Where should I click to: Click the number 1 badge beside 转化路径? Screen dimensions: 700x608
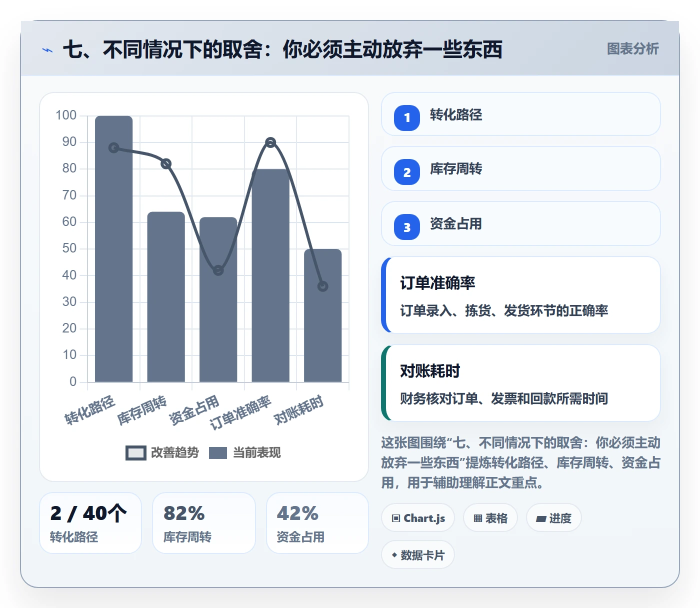tap(407, 117)
